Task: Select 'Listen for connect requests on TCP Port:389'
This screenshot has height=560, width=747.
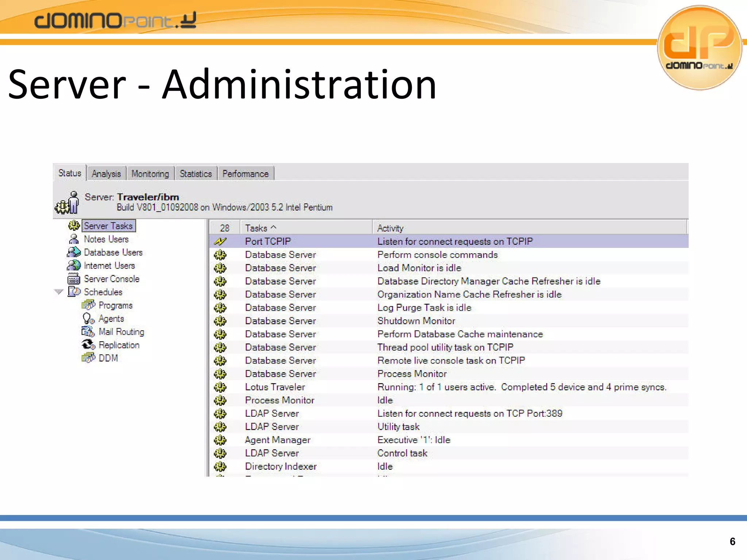Action: [x=470, y=413]
